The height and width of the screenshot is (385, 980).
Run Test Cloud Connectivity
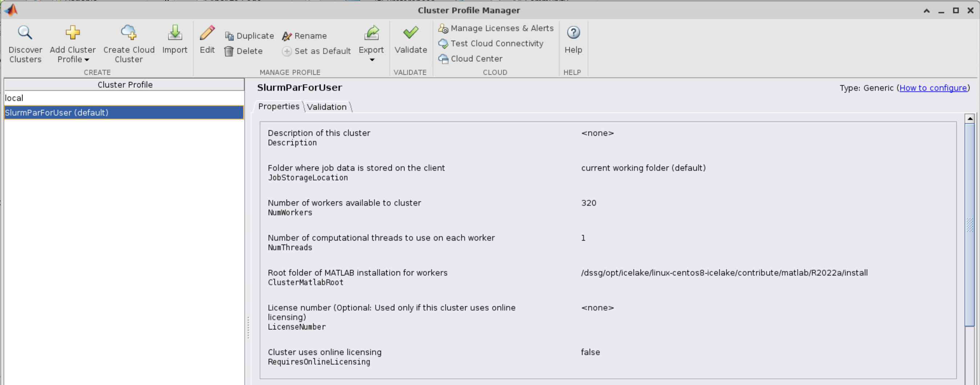coord(491,43)
